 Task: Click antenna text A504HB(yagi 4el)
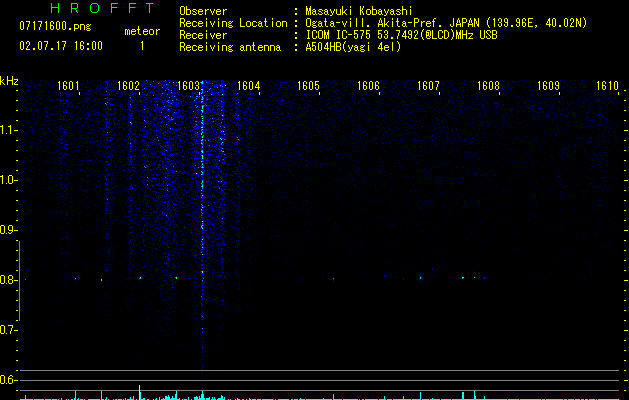[353, 47]
